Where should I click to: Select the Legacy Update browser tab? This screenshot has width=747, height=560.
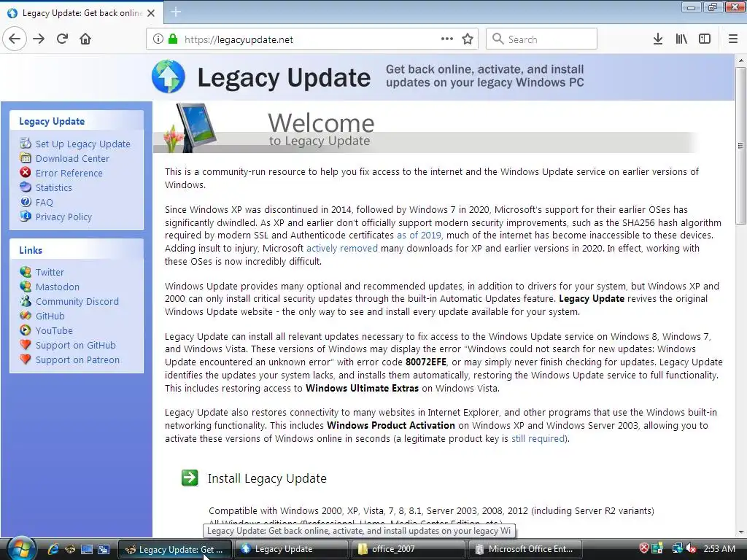[x=82, y=13]
